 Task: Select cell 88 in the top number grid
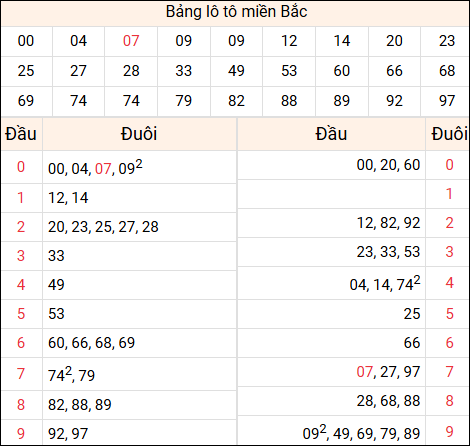(289, 101)
